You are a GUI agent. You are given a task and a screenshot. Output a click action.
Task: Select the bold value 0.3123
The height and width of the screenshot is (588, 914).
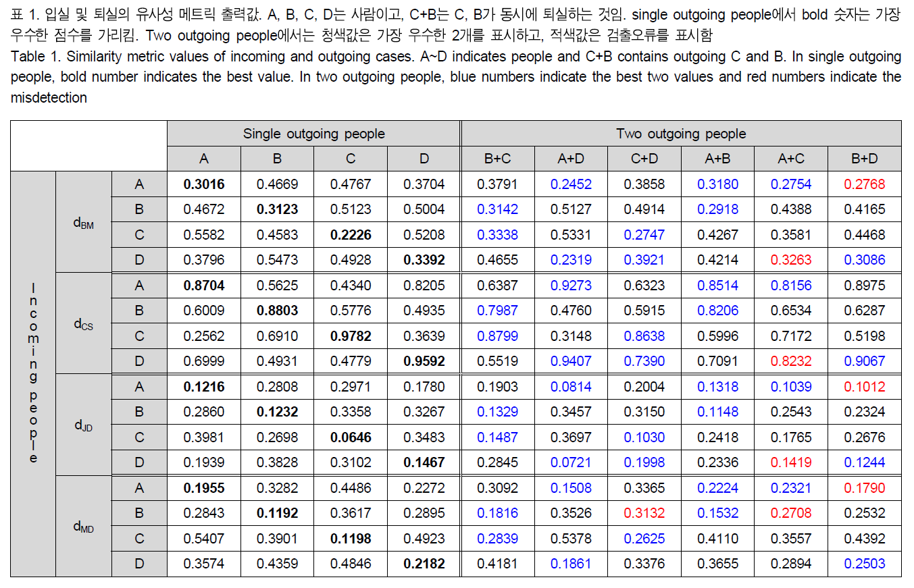(277, 209)
